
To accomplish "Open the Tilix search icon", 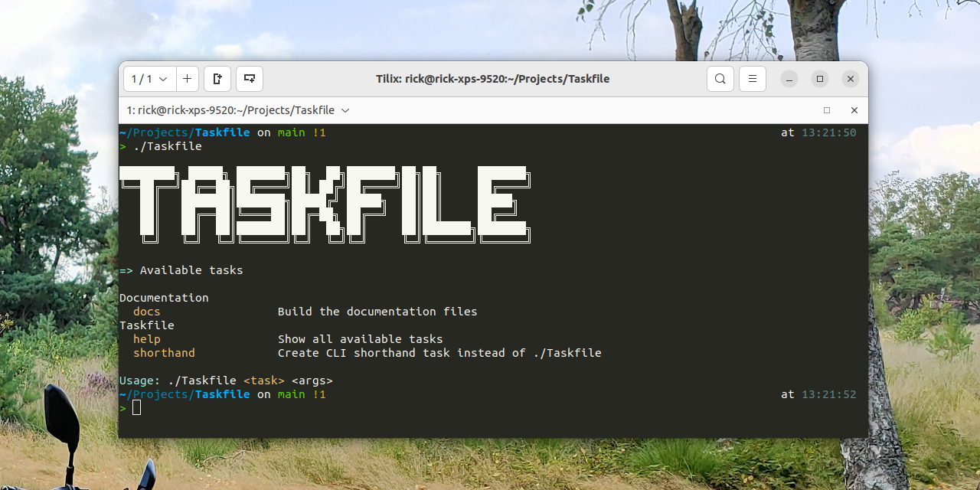I will 720,79.
